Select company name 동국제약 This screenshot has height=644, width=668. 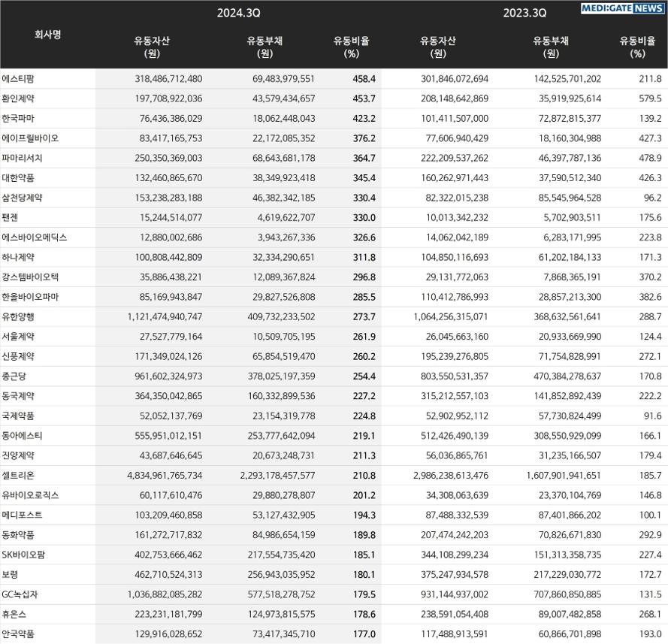pos(18,396)
